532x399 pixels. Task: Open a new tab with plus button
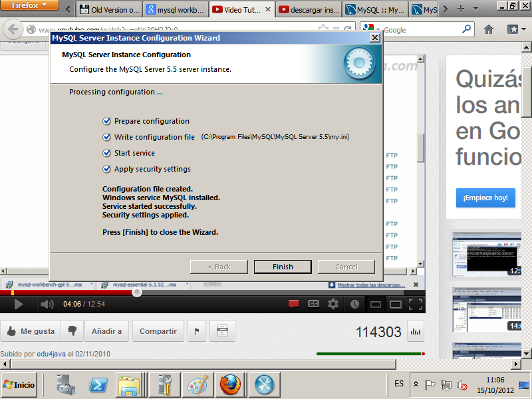pos(460,9)
